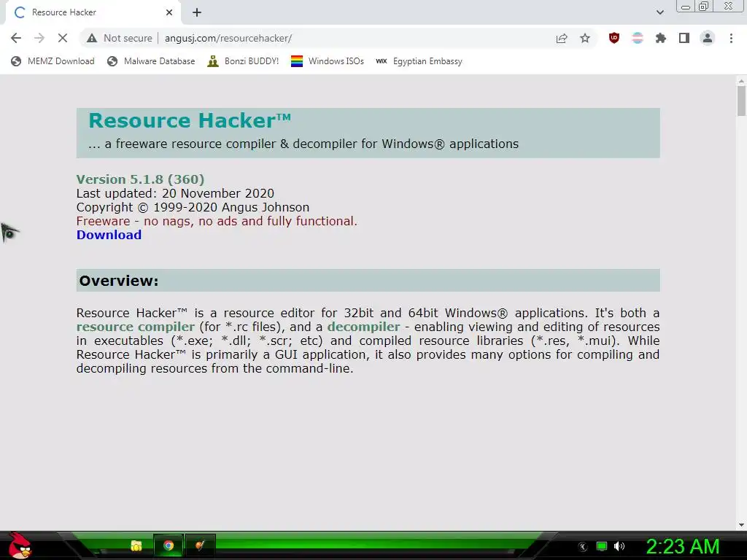Open a new tab with plus button

[x=197, y=12]
